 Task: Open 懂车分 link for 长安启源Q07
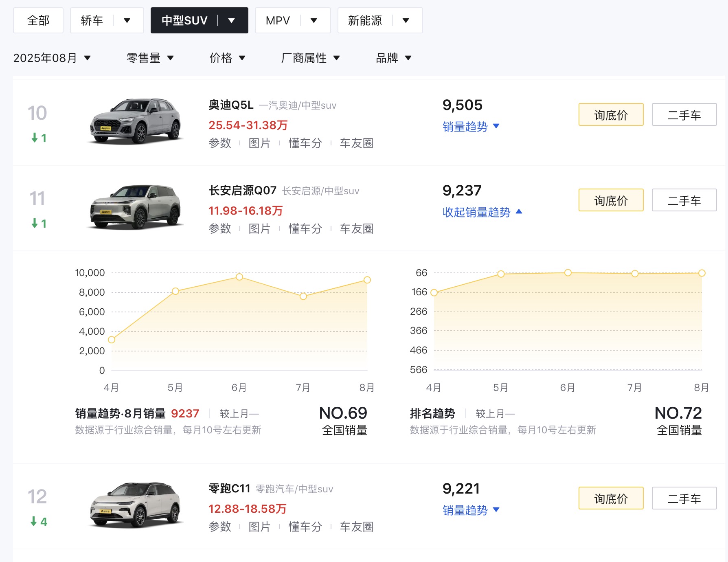pos(305,228)
